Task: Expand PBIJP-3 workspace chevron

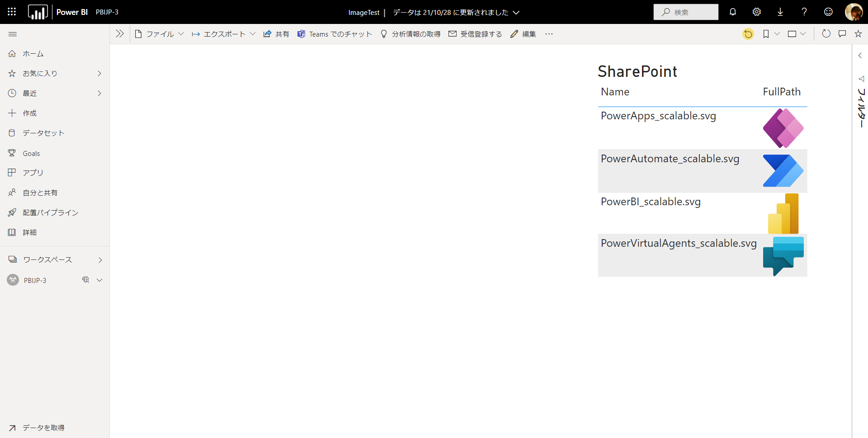Action: click(x=99, y=280)
